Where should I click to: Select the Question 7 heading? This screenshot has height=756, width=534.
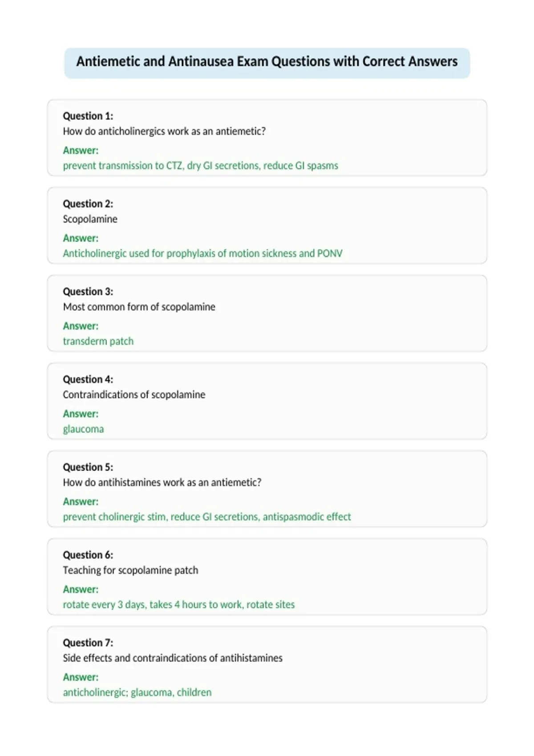(88, 643)
